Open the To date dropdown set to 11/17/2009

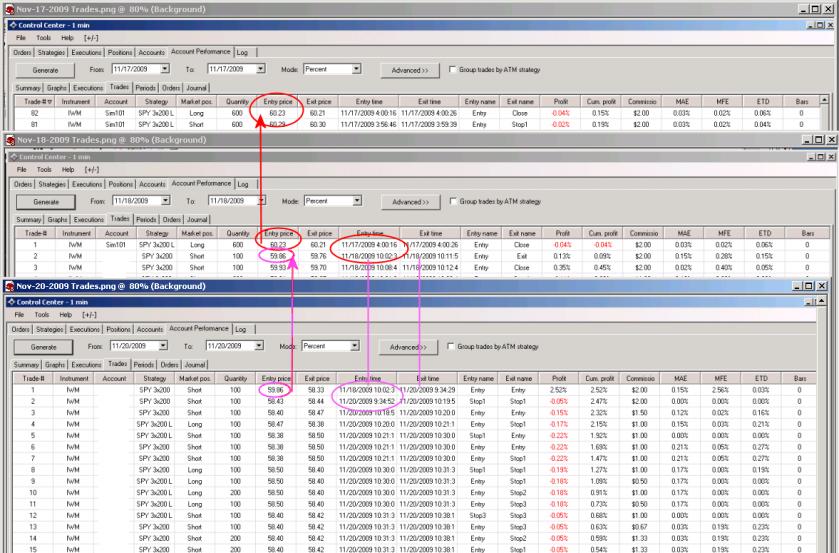261,70
